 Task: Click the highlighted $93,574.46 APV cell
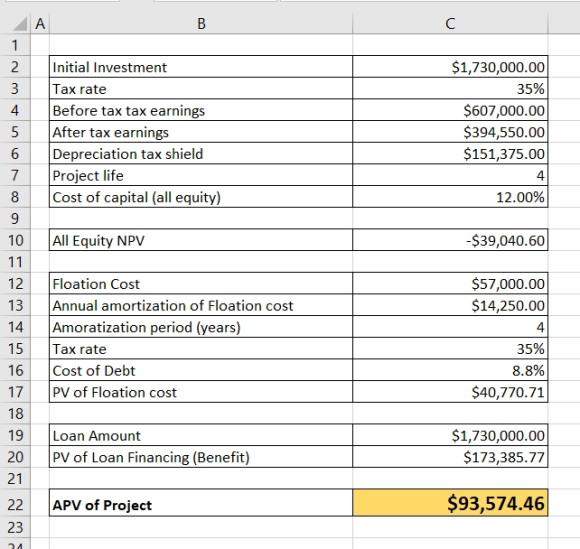tap(450, 503)
